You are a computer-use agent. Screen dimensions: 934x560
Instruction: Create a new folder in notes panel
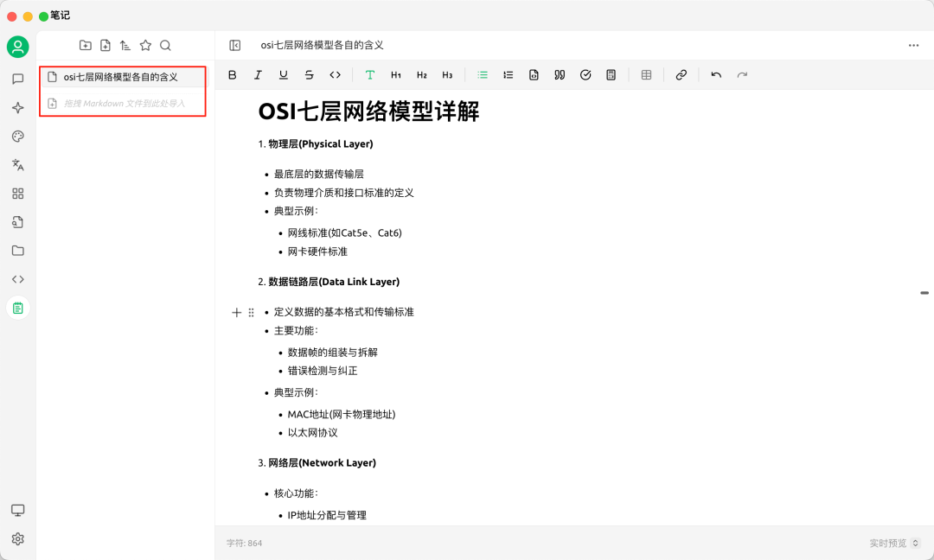[x=85, y=46]
